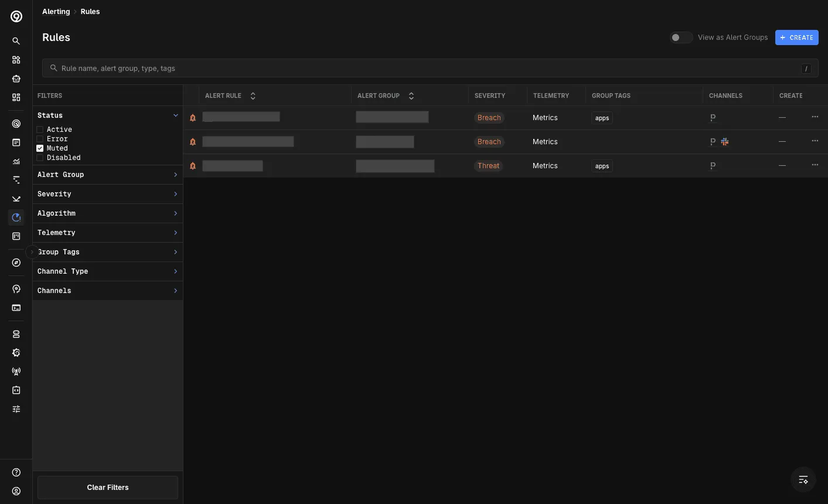Image resolution: width=828 pixels, height=504 pixels.
Task: Open the compass explore icon
Action: click(16, 263)
